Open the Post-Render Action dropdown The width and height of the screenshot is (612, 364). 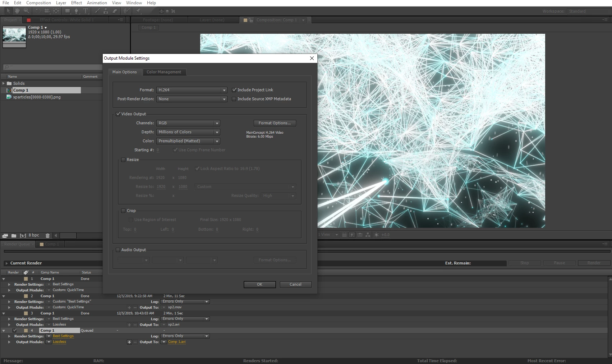(x=192, y=99)
